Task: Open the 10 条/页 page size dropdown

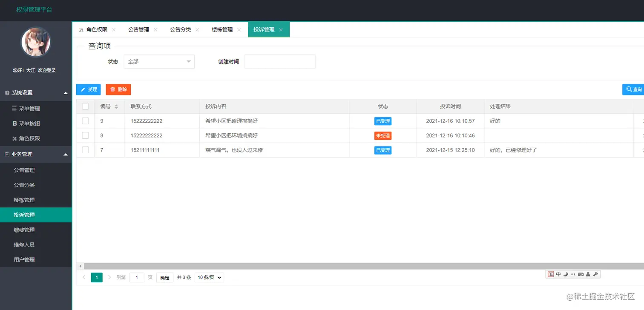Action: (x=209, y=278)
